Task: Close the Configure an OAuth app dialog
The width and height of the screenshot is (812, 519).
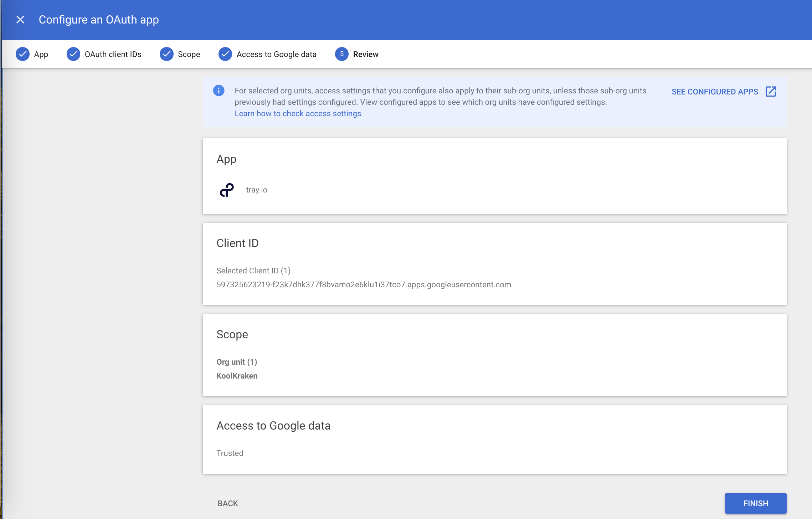Action: pos(20,20)
